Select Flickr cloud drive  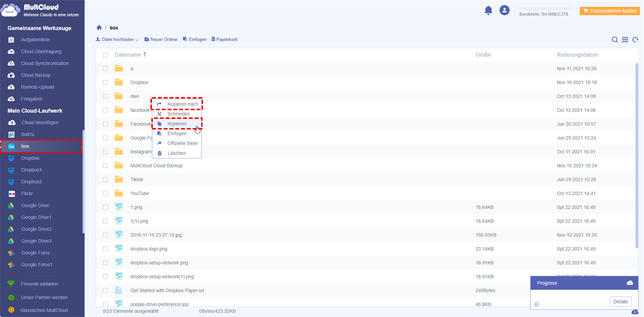click(x=27, y=193)
